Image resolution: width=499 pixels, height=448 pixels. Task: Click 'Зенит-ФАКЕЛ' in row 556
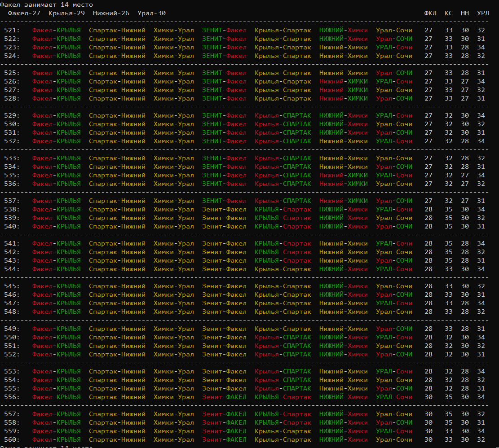pyautogui.click(x=225, y=397)
